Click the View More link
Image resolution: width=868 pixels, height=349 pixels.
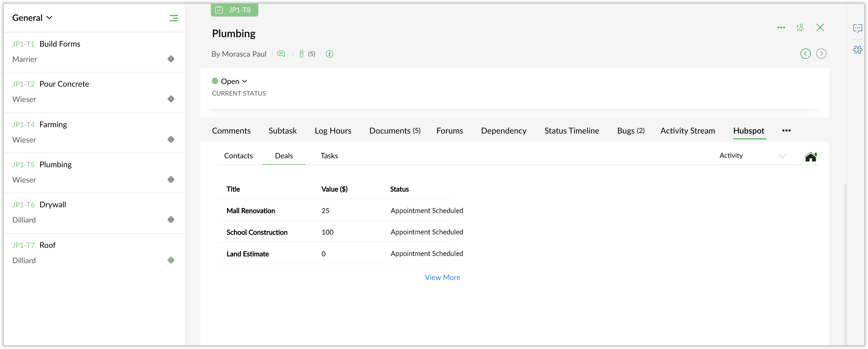click(x=442, y=277)
